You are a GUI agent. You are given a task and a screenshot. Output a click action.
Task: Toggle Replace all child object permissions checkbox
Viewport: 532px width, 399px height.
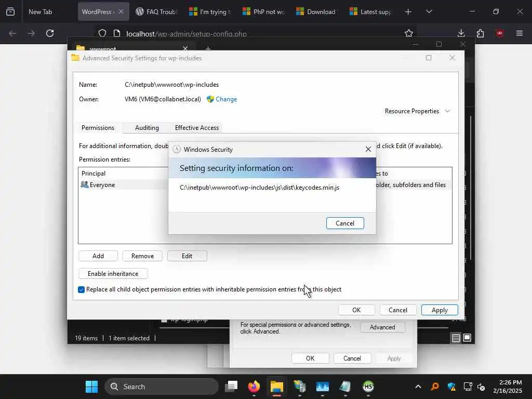(81, 289)
